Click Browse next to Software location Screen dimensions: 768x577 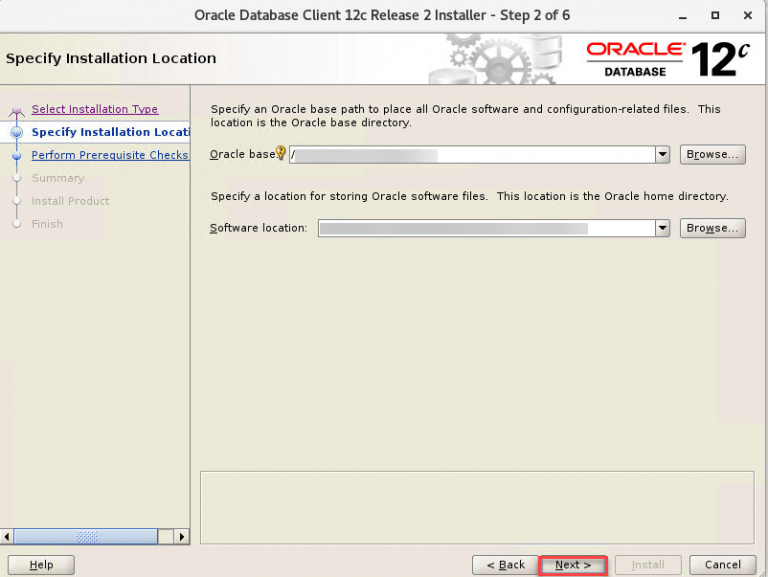[x=712, y=228]
